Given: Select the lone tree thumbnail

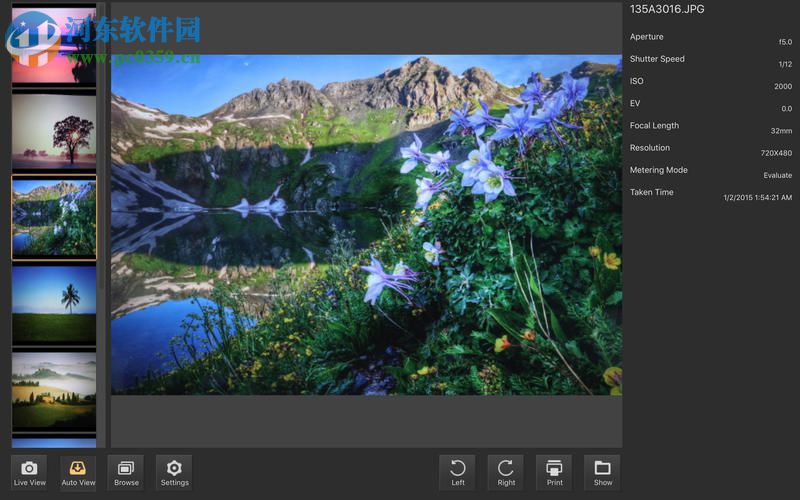Looking at the screenshot, I should point(54,131).
